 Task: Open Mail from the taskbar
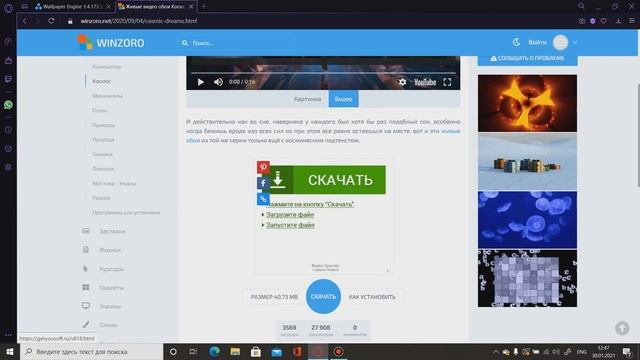(277, 351)
